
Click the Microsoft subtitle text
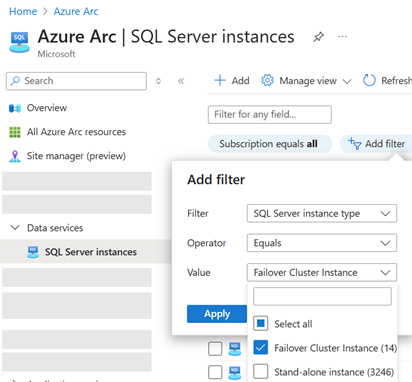tap(56, 54)
